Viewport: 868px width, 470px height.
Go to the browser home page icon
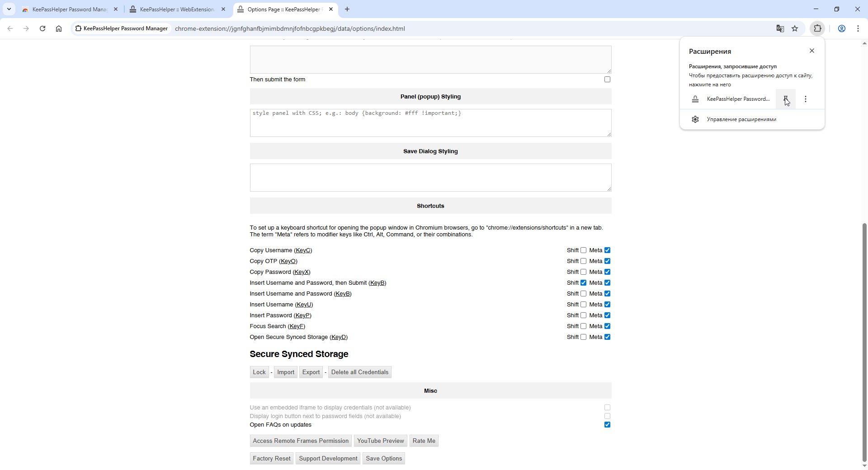pos(59,28)
